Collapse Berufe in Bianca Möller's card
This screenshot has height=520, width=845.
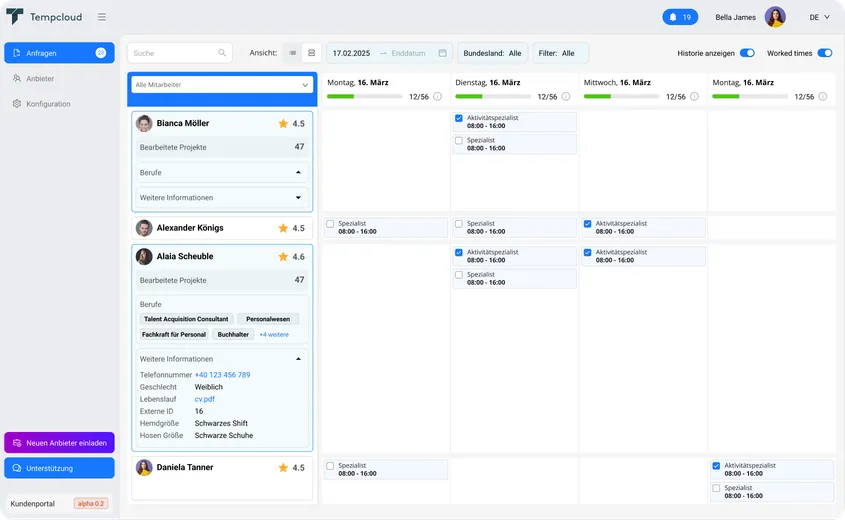coord(298,172)
